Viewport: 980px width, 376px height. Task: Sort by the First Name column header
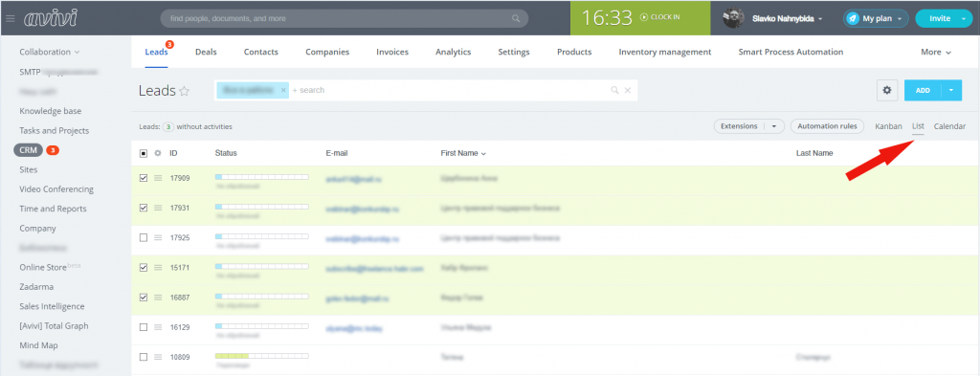[463, 153]
